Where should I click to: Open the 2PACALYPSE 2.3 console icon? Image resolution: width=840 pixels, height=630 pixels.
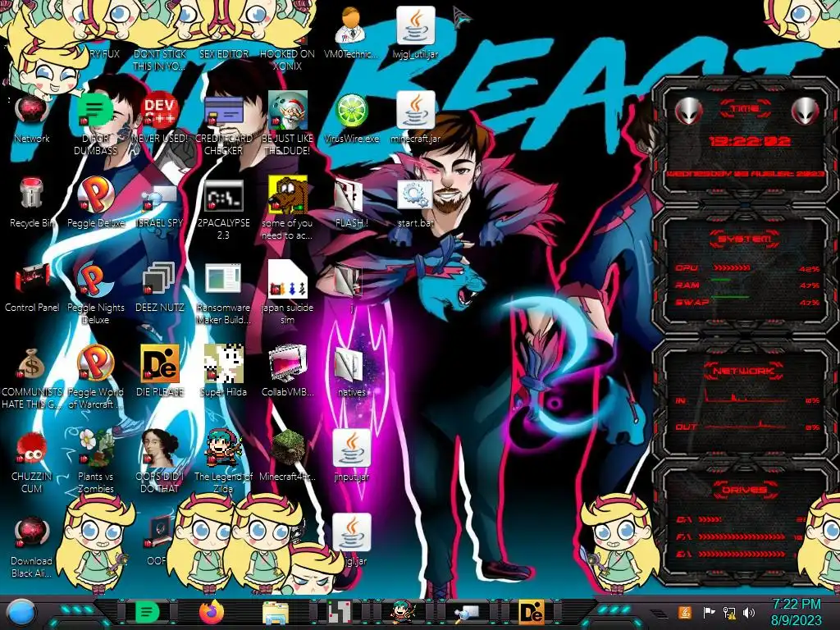coord(223,195)
